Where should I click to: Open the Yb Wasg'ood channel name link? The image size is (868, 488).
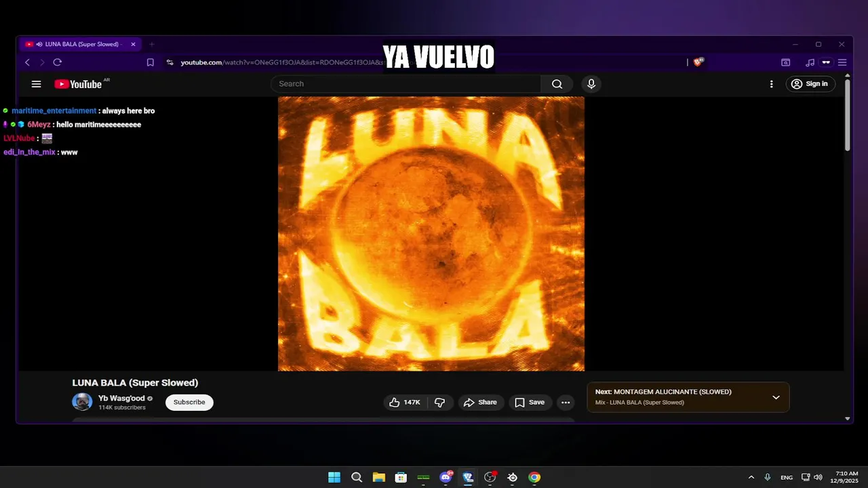tap(121, 399)
